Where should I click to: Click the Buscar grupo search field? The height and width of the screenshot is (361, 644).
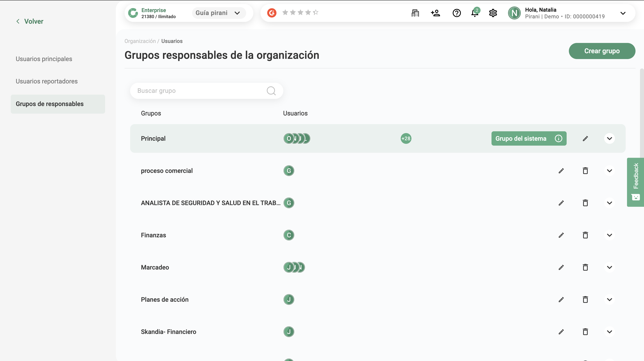pos(206,91)
